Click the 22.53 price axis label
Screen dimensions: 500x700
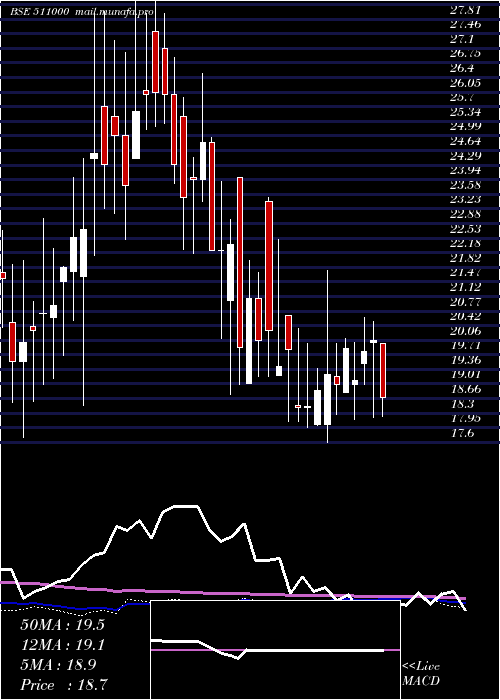465,229
